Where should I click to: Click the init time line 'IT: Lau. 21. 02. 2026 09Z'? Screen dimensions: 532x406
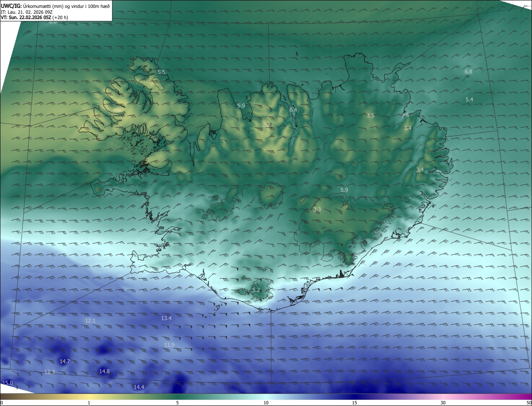point(27,12)
